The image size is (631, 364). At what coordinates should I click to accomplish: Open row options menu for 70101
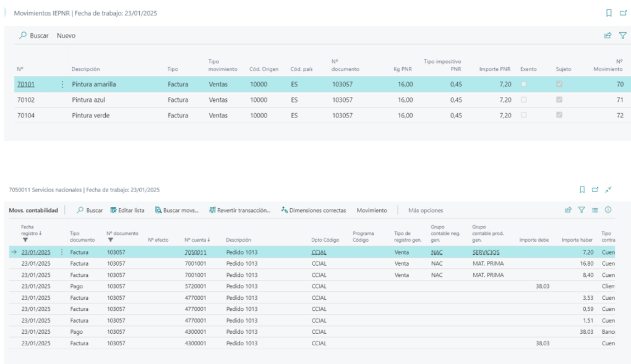(62, 84)
